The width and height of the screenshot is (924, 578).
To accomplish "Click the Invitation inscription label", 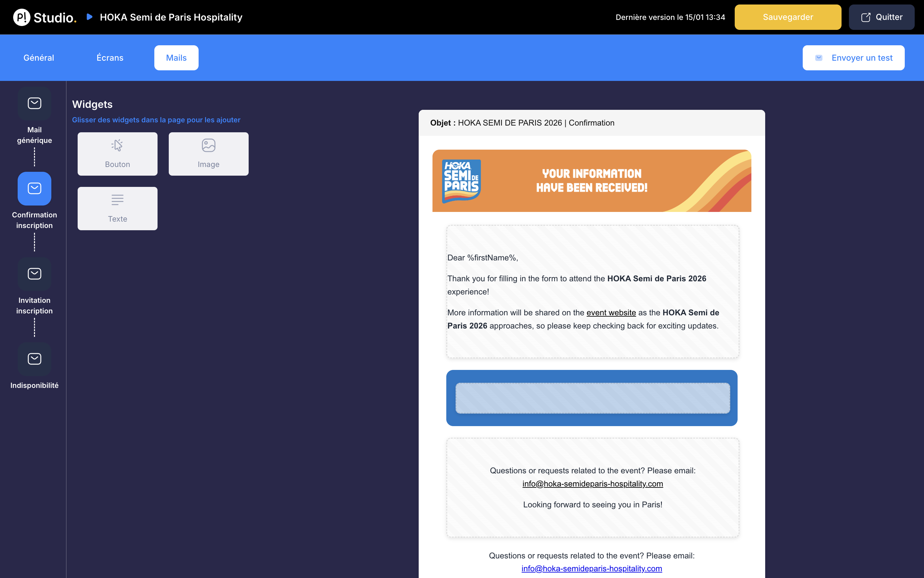I will 34,305.
